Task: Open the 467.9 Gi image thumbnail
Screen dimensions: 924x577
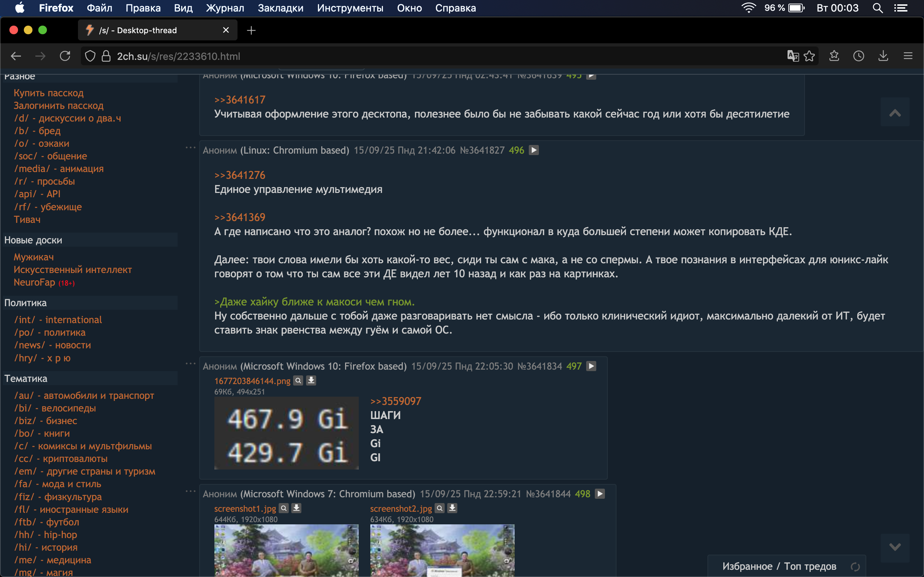Action: point(286,433)
